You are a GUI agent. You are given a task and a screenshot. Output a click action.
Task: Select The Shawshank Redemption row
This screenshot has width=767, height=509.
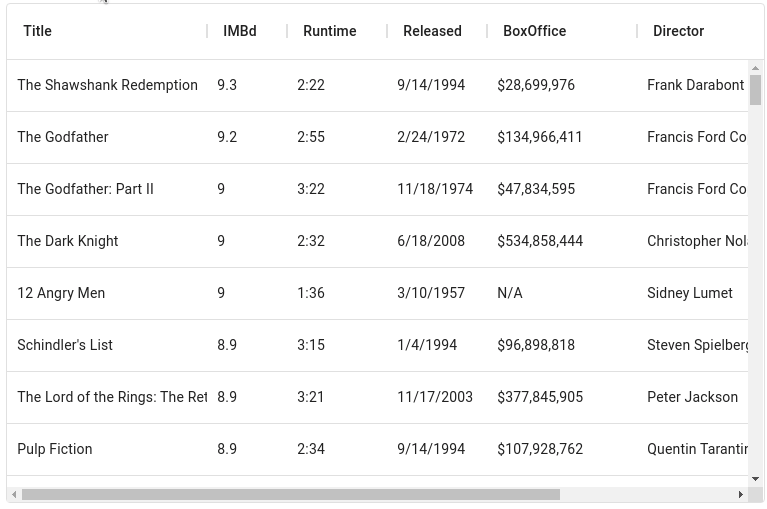tap(107, 85)
